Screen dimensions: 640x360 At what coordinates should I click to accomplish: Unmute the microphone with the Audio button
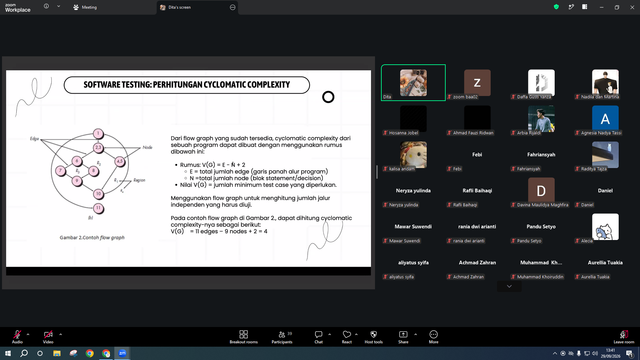point(17,336)
